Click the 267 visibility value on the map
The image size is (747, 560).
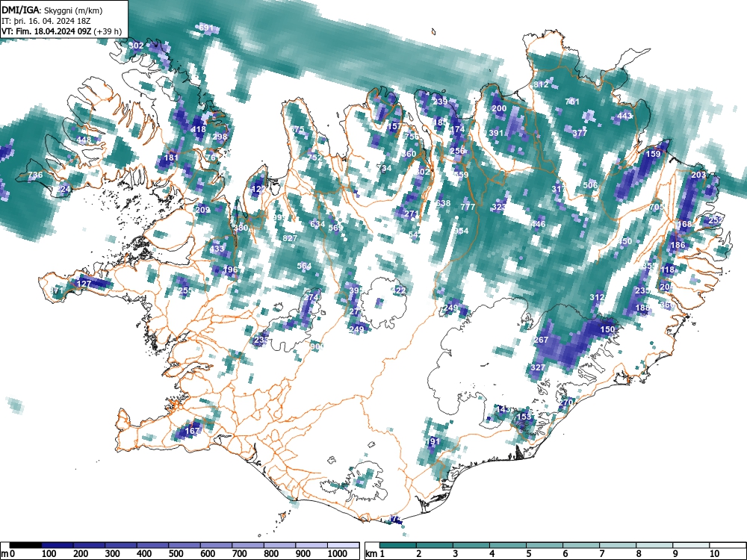(541, 340)
